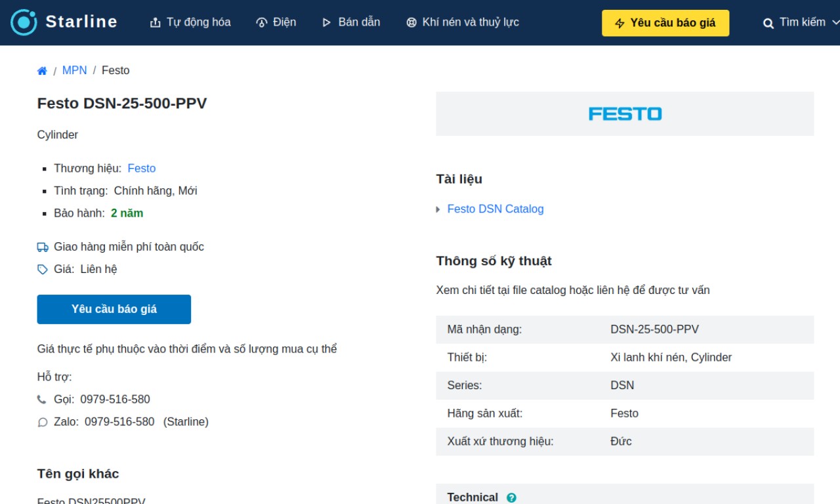The height and width of the screenshot is (504, 840).
Task: Expand the Tìm kiếm dropdown chevron
Action: pos(835,22)
